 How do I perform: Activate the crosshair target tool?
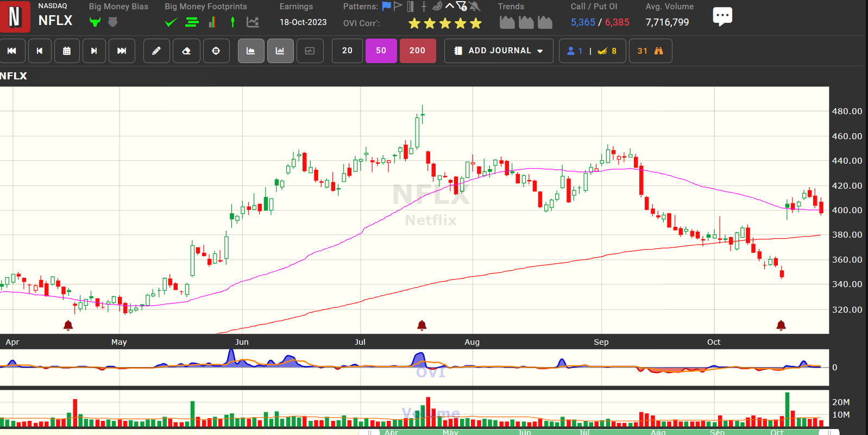coord(216,51)
